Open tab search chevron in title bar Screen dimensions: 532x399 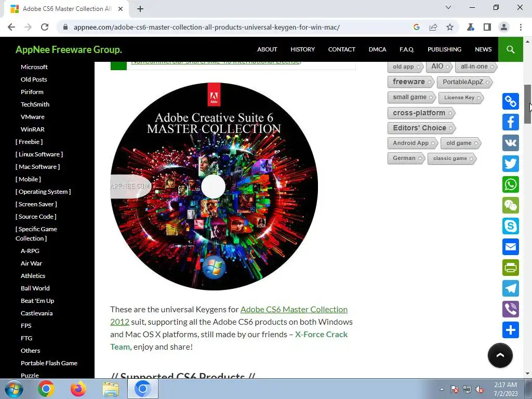448,7
